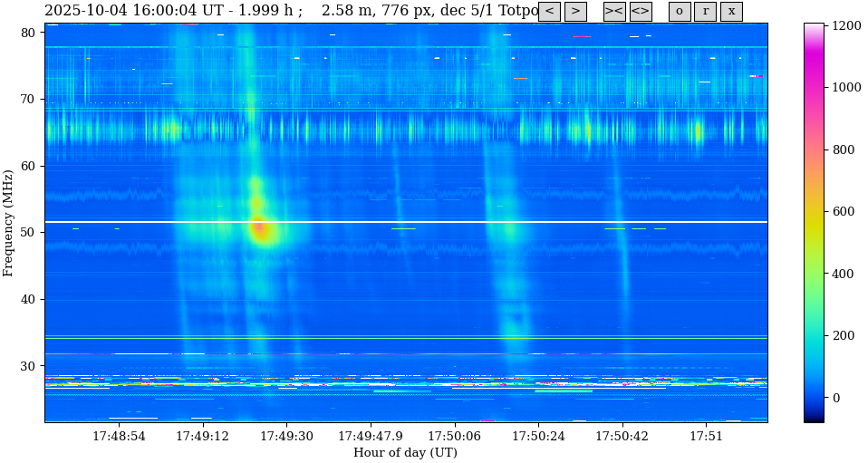Image resolution: width=868 pixels, height=463 pixels.
Task: Click the colorbar at the 1200 level
Action: (814, 26)
